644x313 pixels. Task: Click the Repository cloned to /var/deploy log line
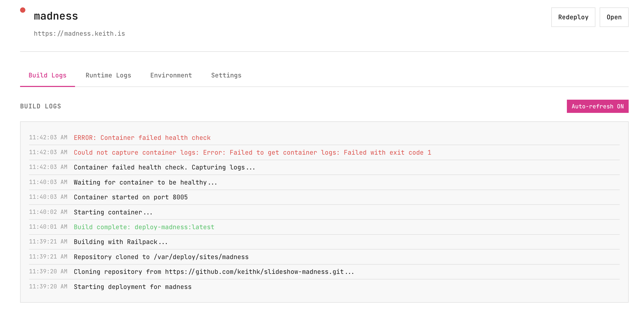pos(161,257)
